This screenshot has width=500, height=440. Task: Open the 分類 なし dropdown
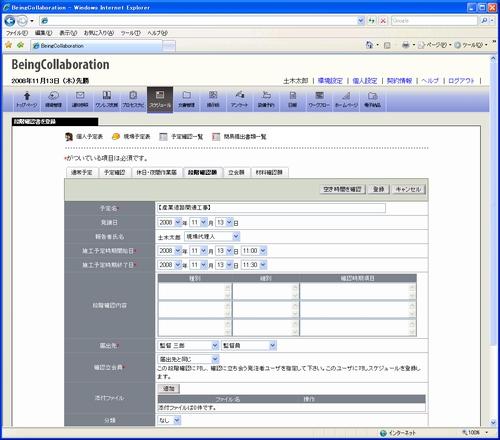pos(169,420)
